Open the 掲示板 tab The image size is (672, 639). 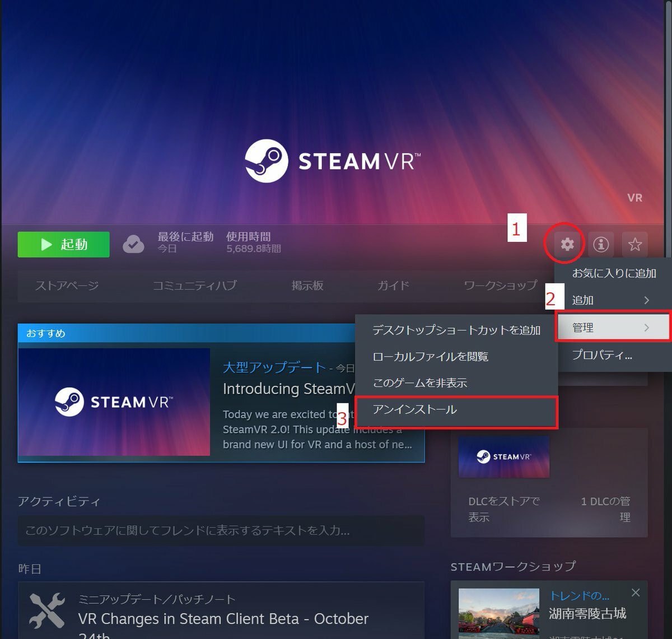(x=307, y=286)
